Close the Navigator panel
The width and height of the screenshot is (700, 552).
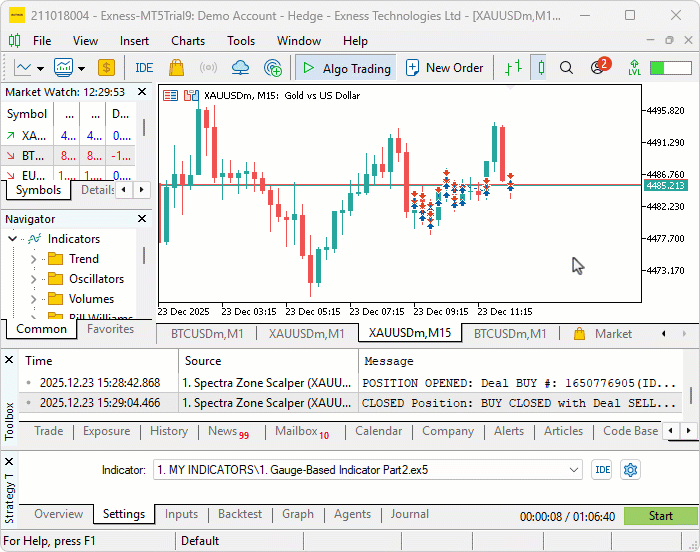pyautogui.click(x=142, y=219)
